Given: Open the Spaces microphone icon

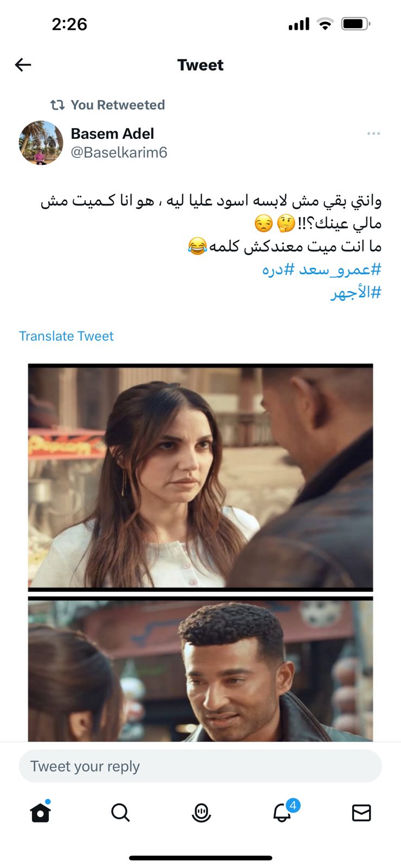Looking at the screenshot, I should click(x=201, y=813).
